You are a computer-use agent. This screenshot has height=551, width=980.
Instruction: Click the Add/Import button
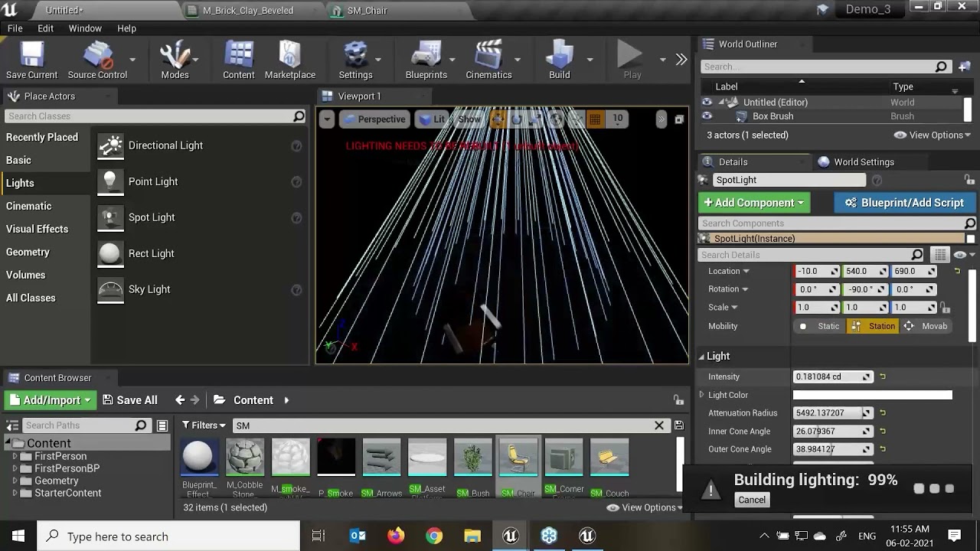point(50,400)
